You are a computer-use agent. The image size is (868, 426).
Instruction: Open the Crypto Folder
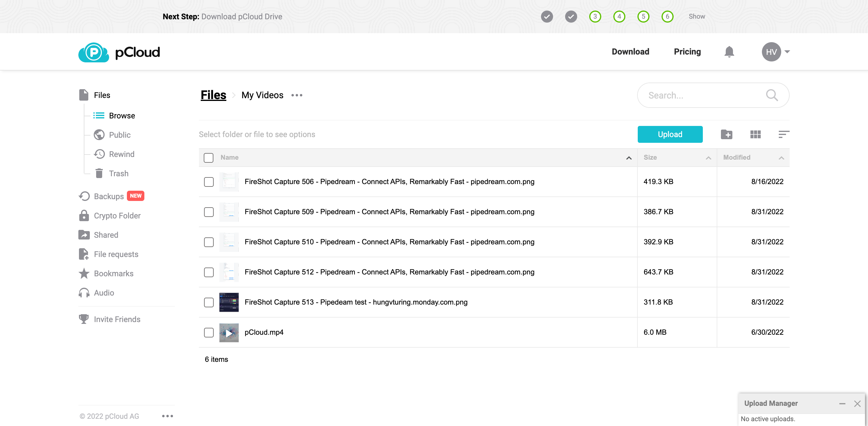coord(117,215)
